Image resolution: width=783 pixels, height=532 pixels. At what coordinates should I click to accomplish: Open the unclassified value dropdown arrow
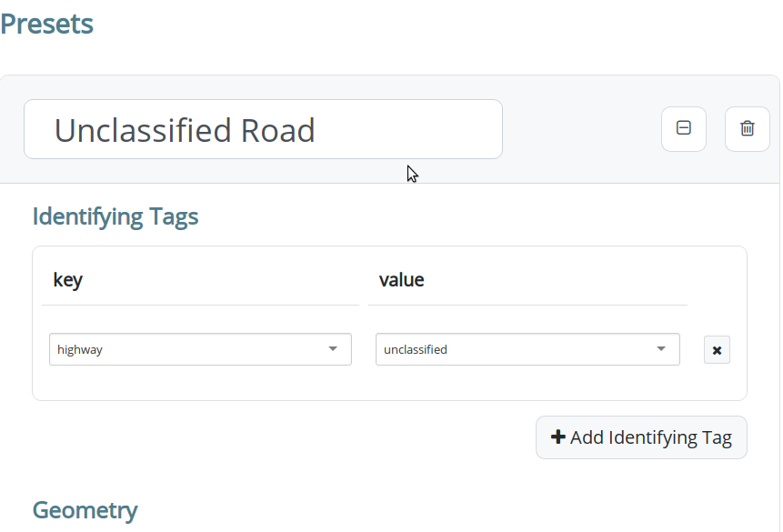click(660, 349)
